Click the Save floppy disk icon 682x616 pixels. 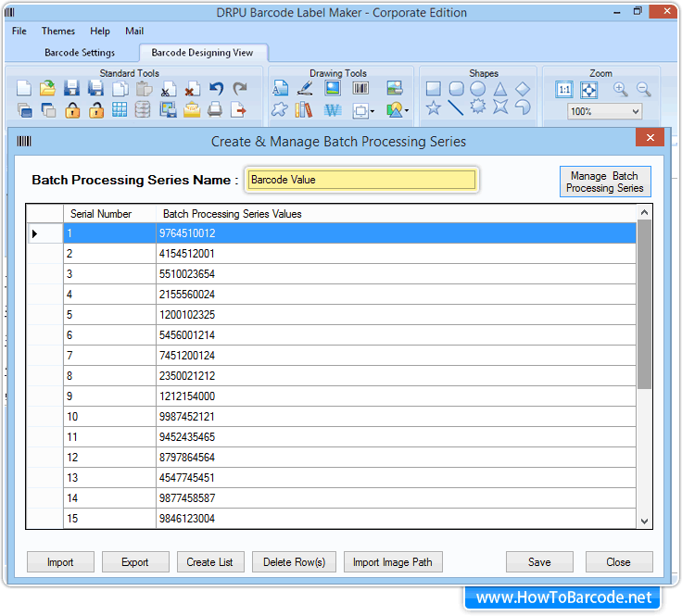click(71, 88)
